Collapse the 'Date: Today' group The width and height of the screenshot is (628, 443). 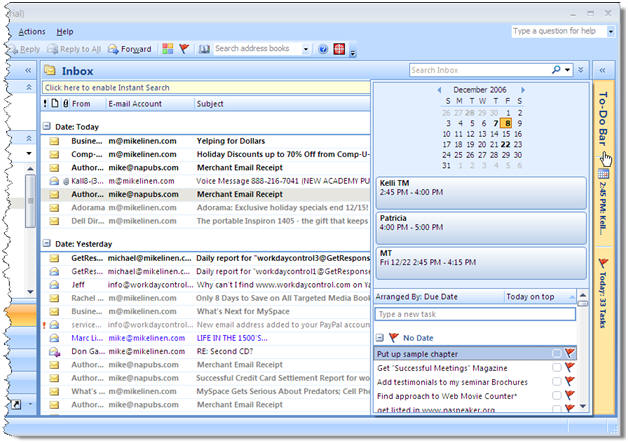click(46, 127)
